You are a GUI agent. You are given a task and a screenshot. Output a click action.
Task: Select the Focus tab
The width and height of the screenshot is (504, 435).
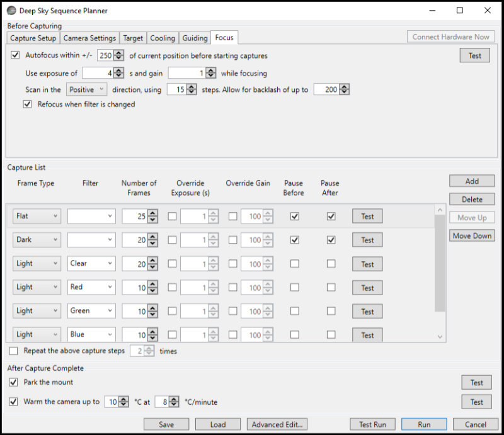(x=224, y=37)
